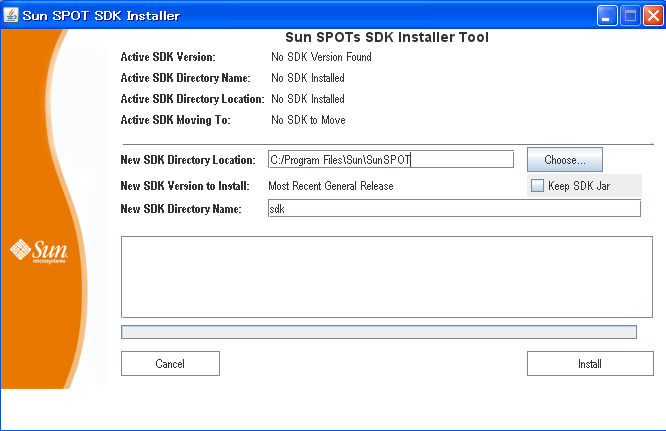
Task: Cancel the SDK installer
Action: pos(170,363)
